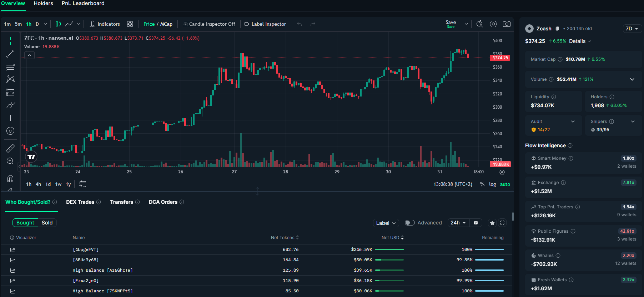Open the DEX Trades tab

80,202
